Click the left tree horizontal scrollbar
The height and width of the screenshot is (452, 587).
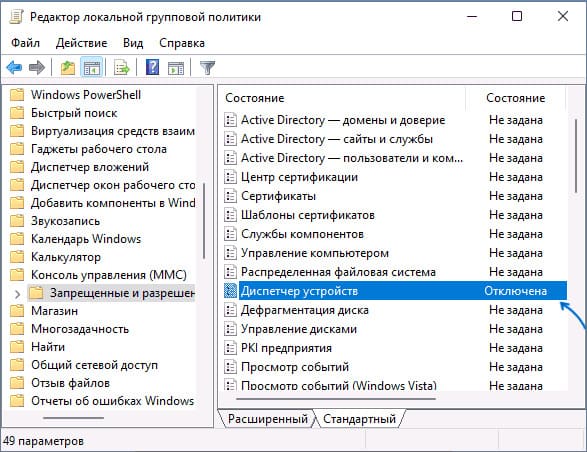[x=73, y=418]
